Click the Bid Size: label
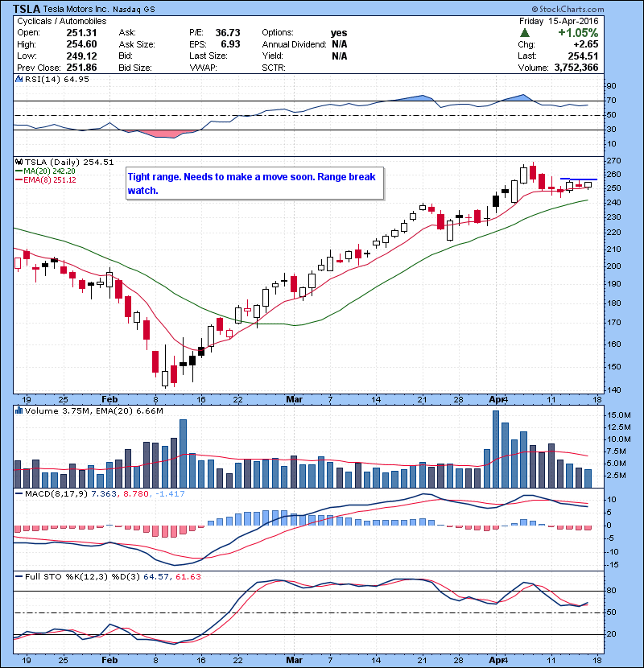644x668 pixels. click(135, 68)
